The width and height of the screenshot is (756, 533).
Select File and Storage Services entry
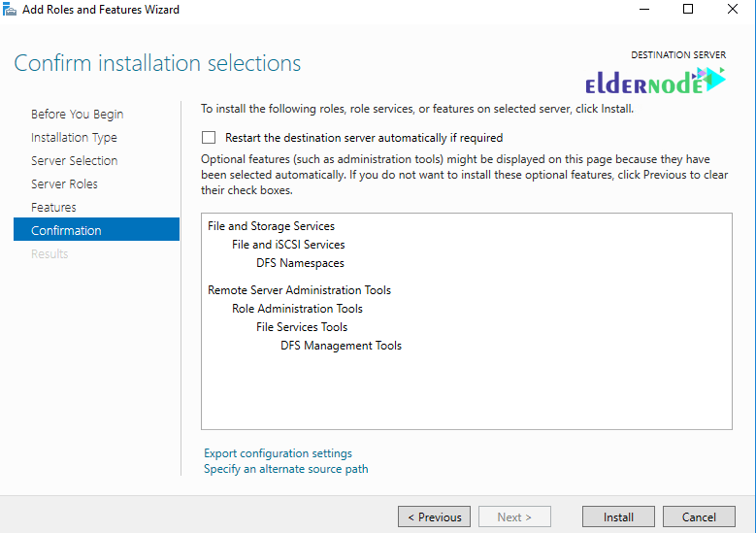(x=271, y=226)
